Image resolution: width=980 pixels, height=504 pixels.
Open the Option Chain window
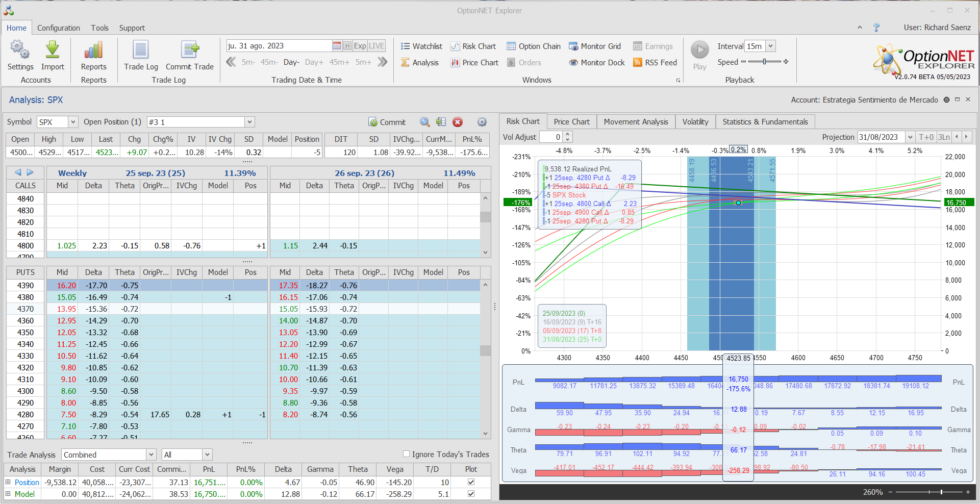[533, 46]
